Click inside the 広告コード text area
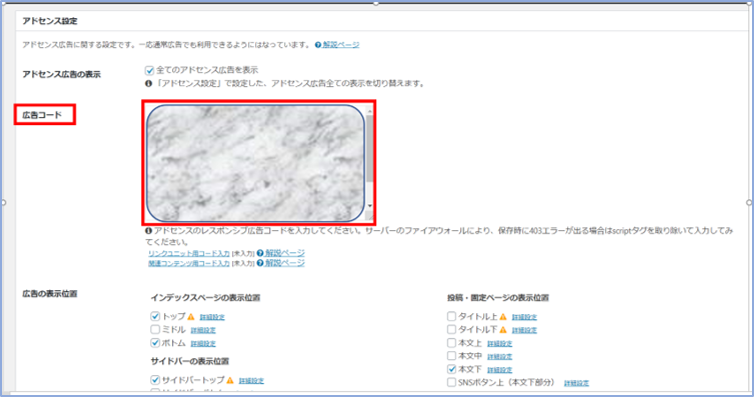Screen dimensions: 754x397 coord(255,163)
